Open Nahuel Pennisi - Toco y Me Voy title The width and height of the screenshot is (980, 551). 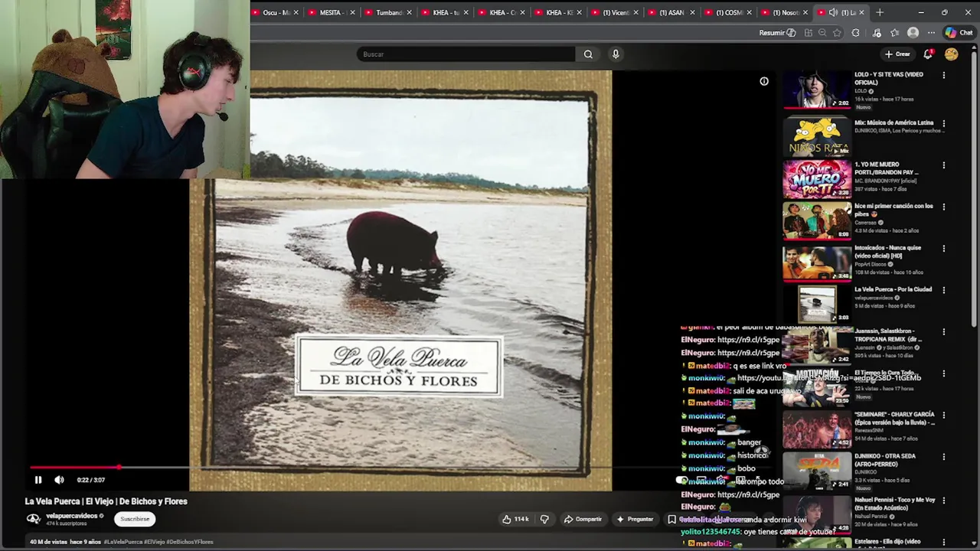[894, 504]
